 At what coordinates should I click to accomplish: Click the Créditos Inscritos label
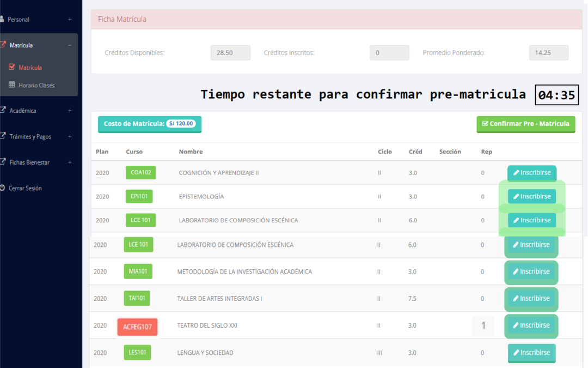coord(289,52)
